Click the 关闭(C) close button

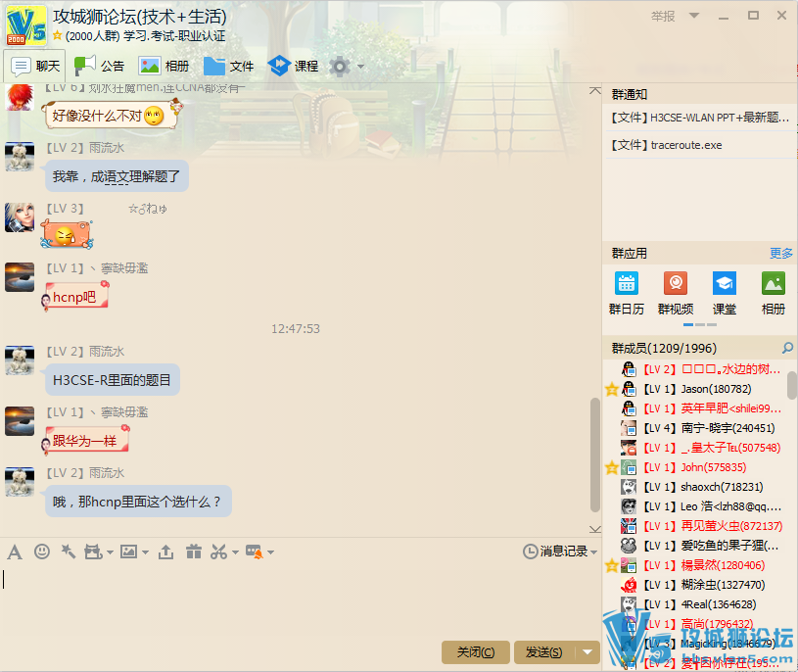pos(476,652)
